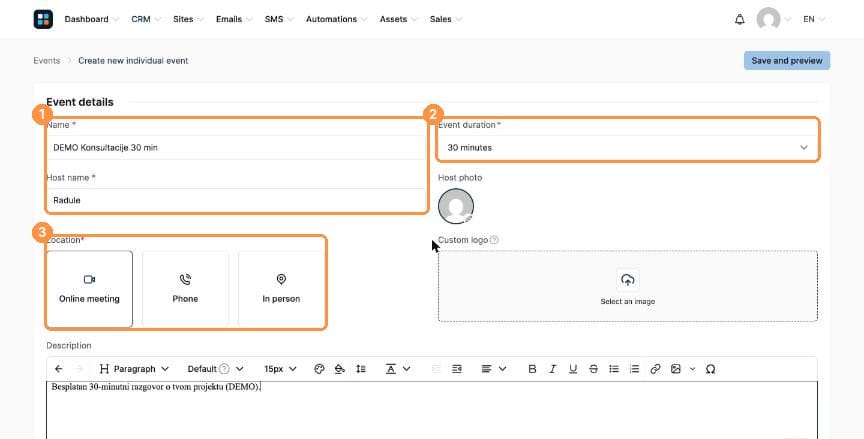Insert special character omega icon

pos(710,369)
